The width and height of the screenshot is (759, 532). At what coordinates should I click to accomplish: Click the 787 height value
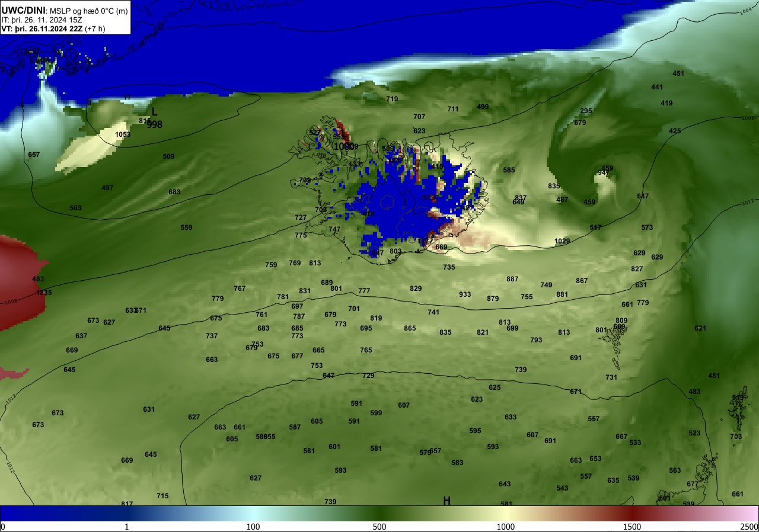point(299,316)
